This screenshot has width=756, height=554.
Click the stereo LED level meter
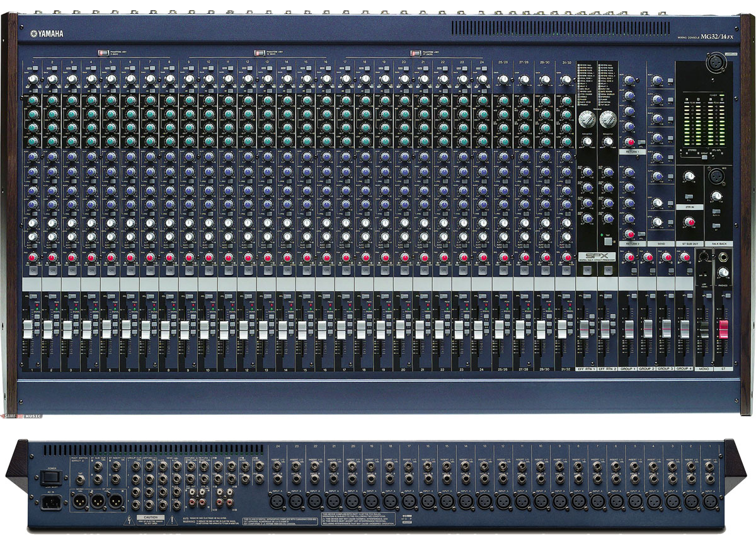(704, 123)
